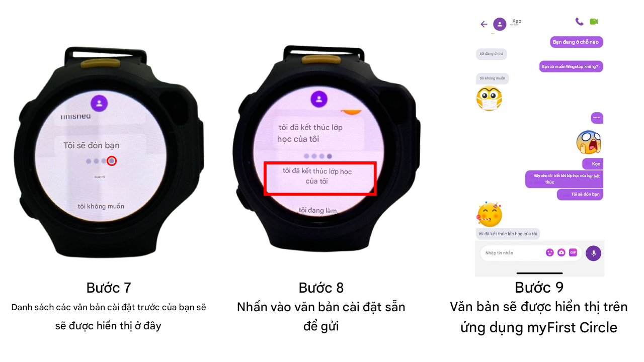Tap the "Tôi sẽ đón bạn" preset on watch
This screenshot has height=362, width=644.
click(x=92, y=145)
